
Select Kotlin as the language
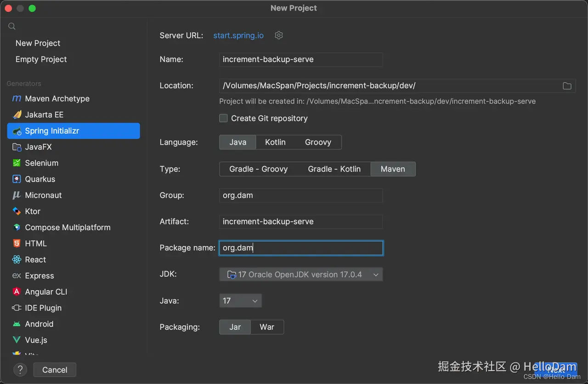click(x=275, y=142)
